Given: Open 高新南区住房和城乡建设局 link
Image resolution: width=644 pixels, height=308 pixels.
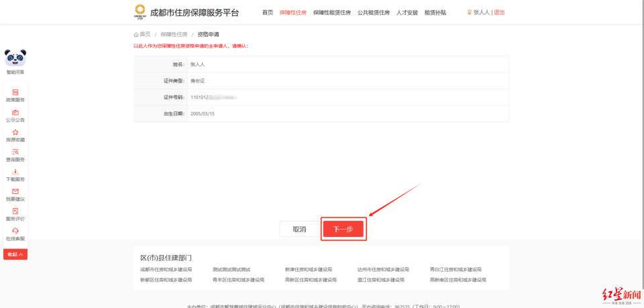Looking at the screenshot, I should 458,280.
